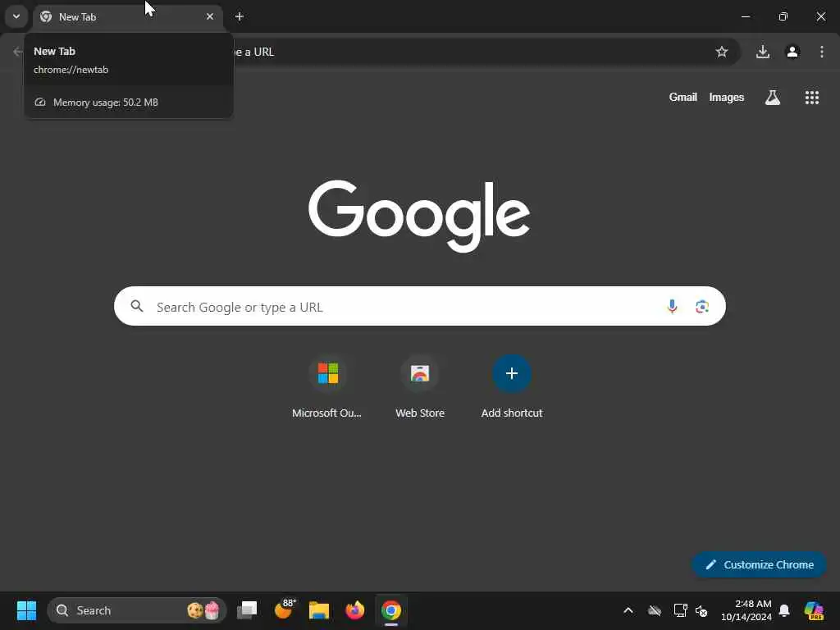Open the Google apps grid
Screen dimensions: 840x630
811,97
